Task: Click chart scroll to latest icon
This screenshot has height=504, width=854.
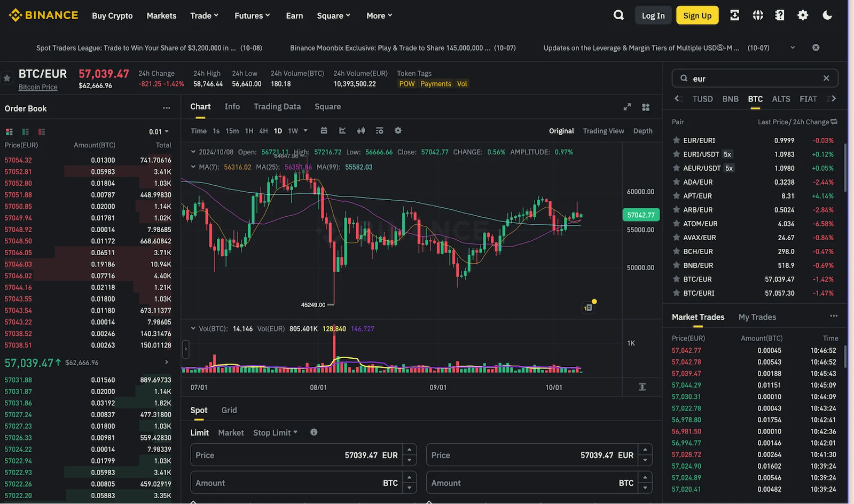Action: [x=642, y=387]
